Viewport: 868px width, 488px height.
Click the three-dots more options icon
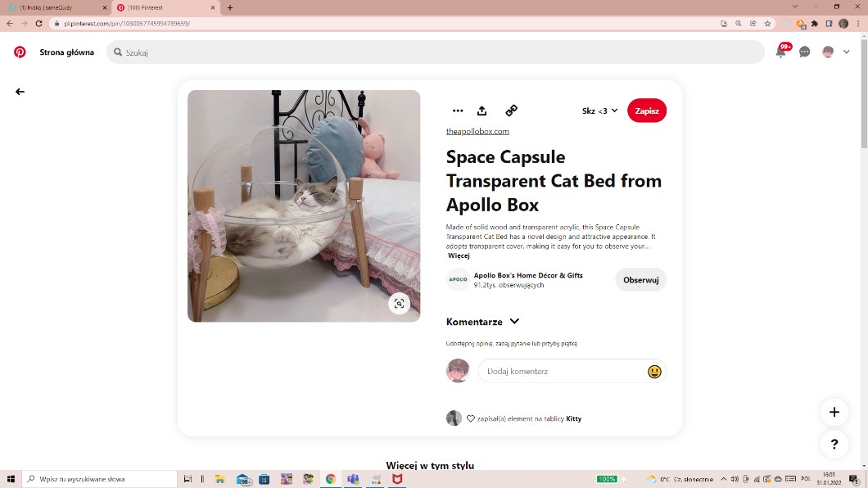tap(458, 111)
